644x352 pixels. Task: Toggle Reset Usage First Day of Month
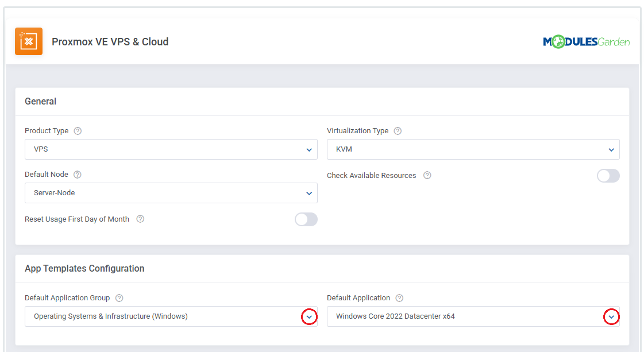tap(306, 219)
